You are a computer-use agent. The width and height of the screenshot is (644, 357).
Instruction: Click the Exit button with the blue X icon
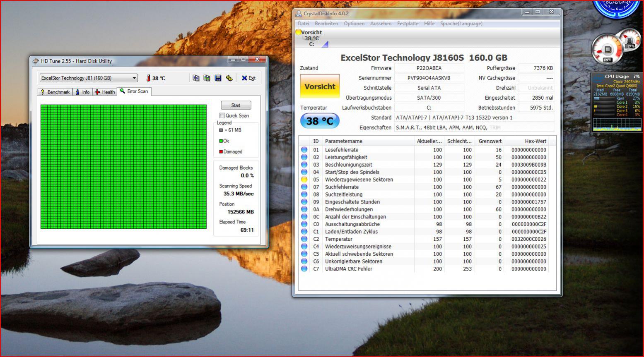pos(248,78)
